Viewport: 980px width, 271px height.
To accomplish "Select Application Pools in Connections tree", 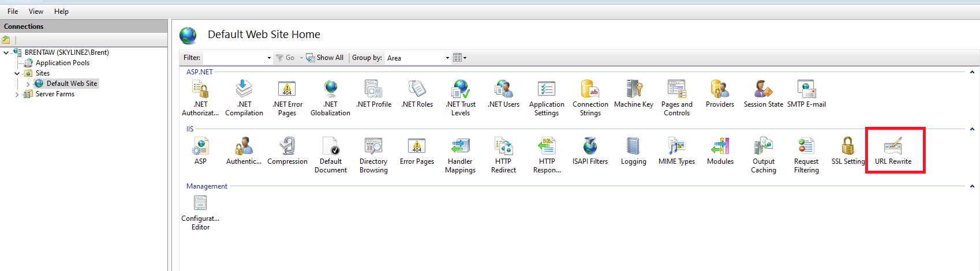I will pyautogui.click(x=62, y=63).
